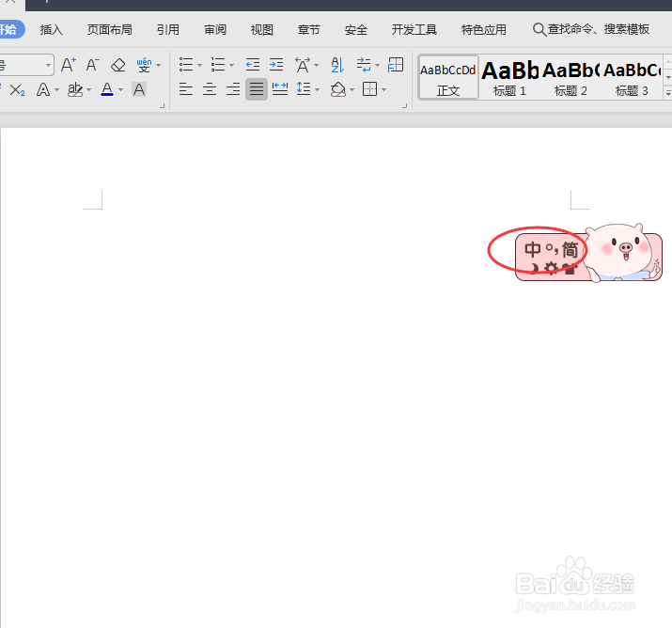Go to the 审阅 tab
The height and width of the screenshot is (628, 672).
pyautogui.click(x=214, y=29)
